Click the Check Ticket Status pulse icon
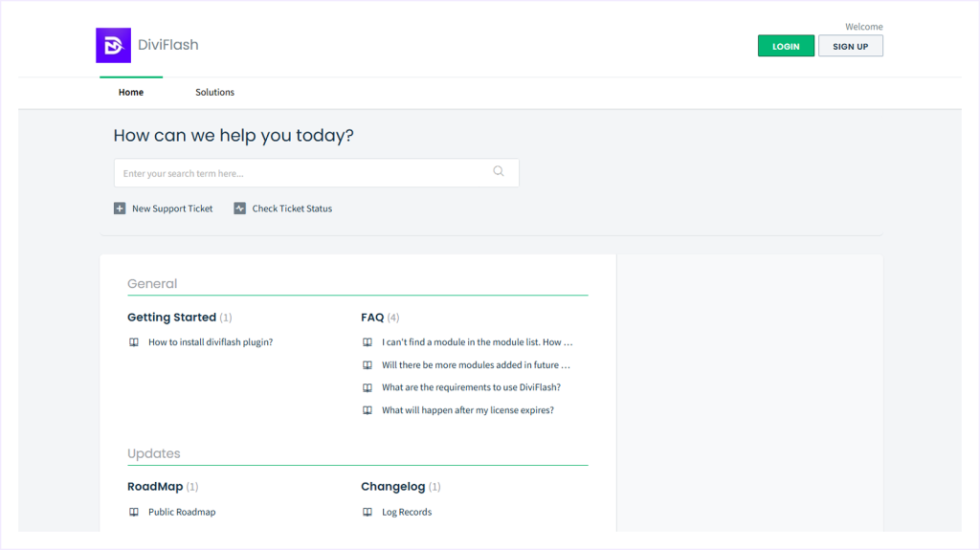Image resolution: width=980 pixels, height=550 pixels. [240, 209]
